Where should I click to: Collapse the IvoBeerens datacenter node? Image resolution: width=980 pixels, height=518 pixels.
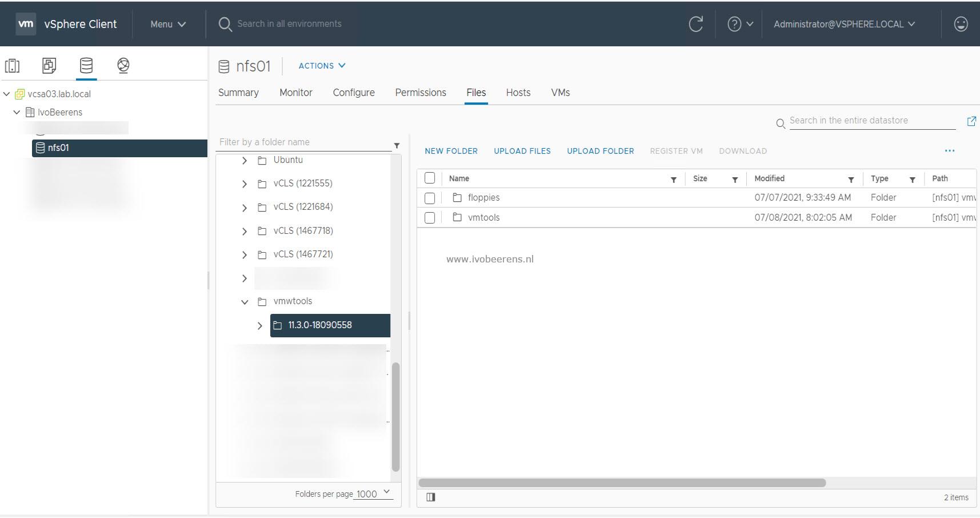point(17,112)
